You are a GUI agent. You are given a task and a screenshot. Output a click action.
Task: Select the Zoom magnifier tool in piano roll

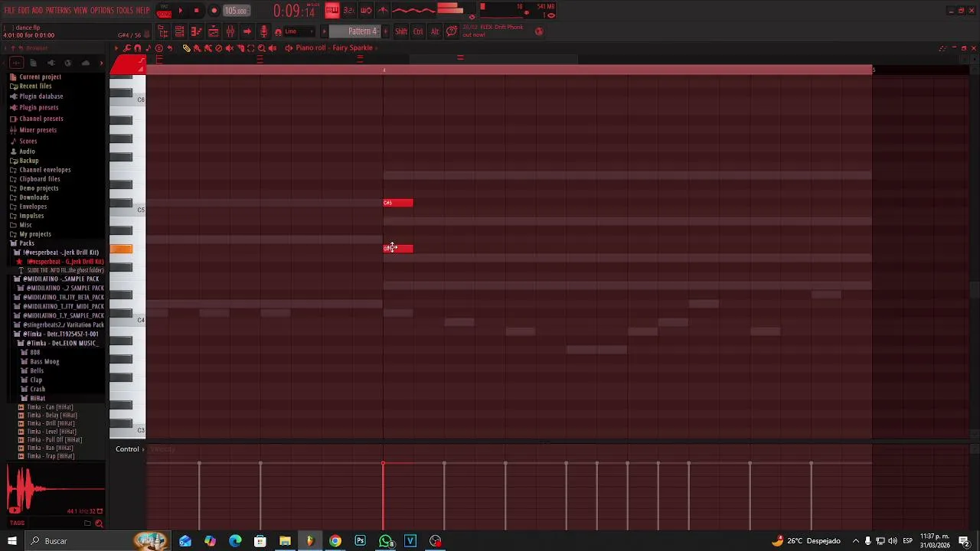coord(262,48)
